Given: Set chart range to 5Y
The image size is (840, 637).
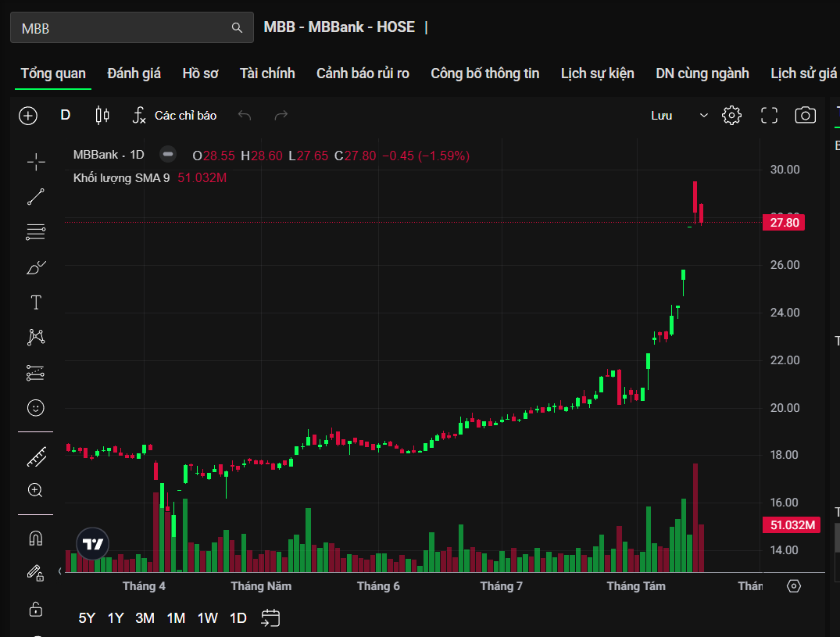Looking at the screenshot, I should (x=87, y=618).
